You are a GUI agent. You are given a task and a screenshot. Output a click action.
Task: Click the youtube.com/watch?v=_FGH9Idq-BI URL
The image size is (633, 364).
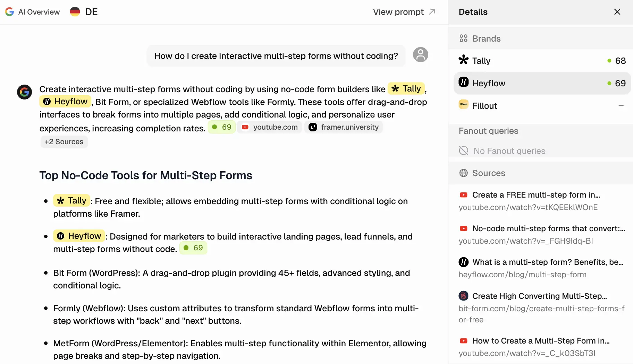pyautogui.click(x=526, y=241)
